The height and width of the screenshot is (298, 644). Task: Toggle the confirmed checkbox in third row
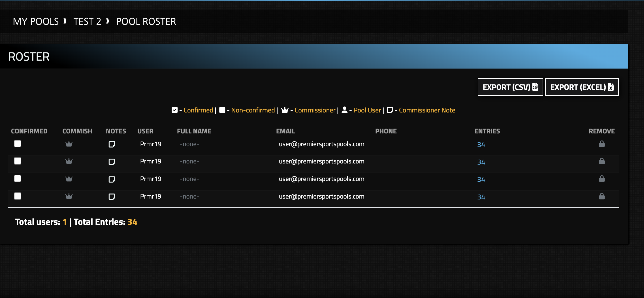18,178
